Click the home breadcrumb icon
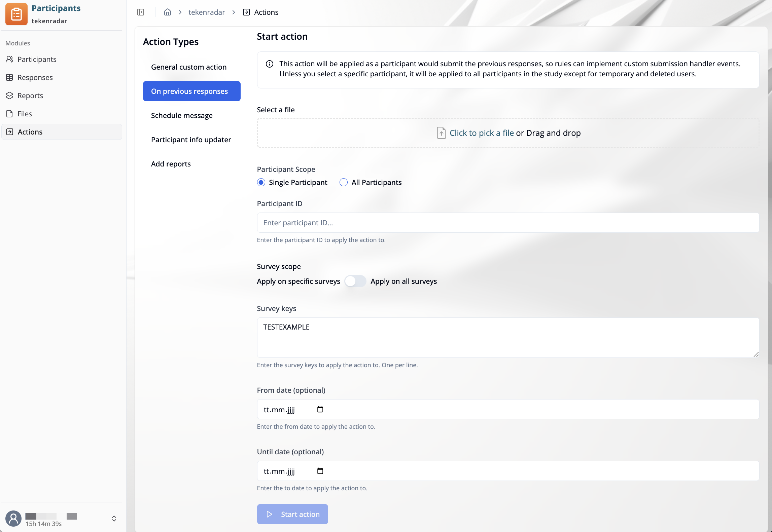The height and width of the screenshot is (532, 772). [x=167, y=12]
